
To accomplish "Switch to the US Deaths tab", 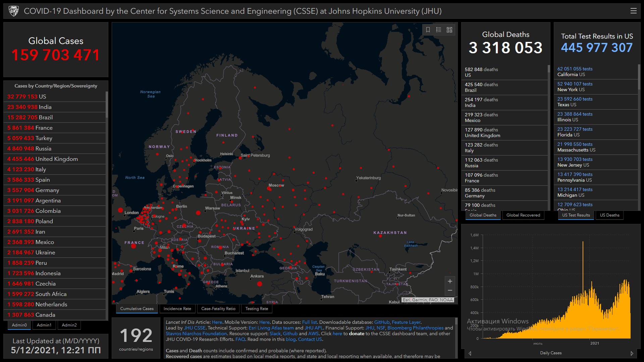I will (x=609, y=215).
